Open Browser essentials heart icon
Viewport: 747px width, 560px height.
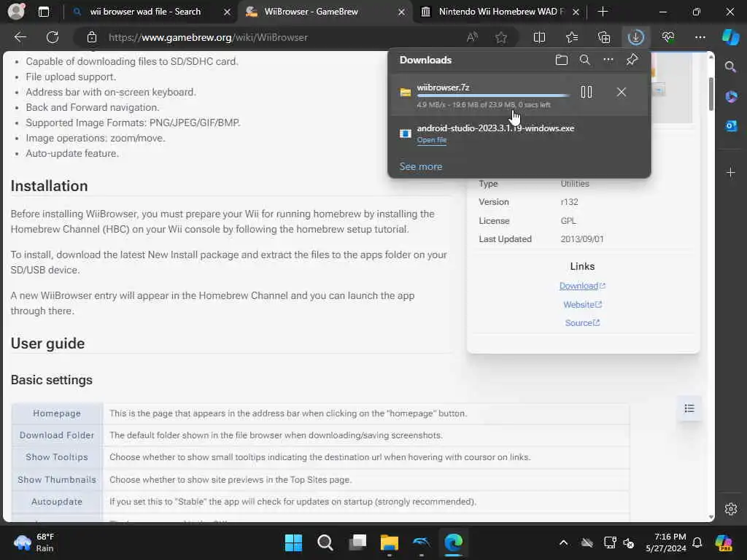[668, 37]
